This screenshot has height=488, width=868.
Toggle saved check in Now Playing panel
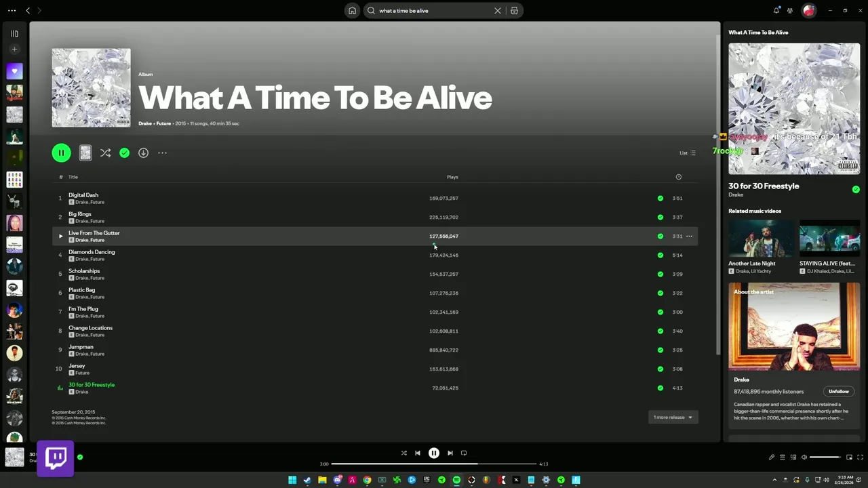click(856, 190)
